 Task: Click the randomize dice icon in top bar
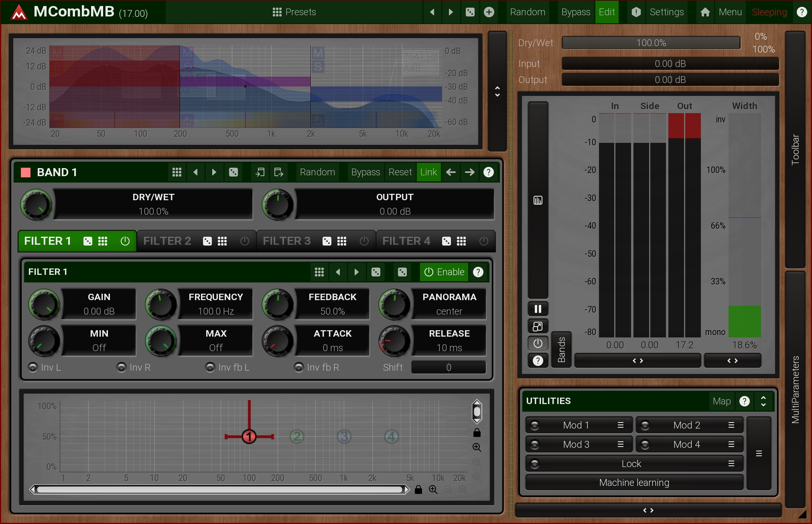pos(470,12)
